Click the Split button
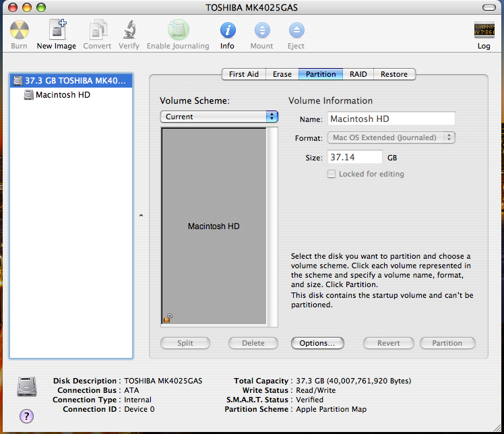504x434 pixels. (185, 343)
